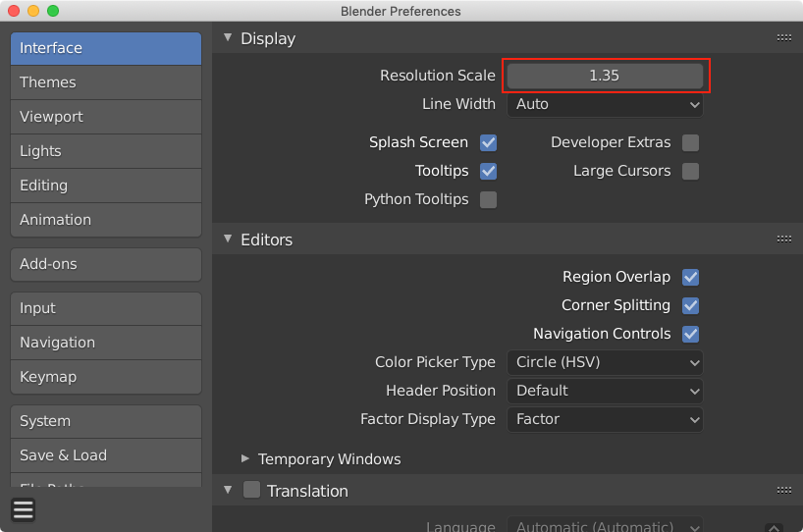Switch to the Viewport tab
Image resolution: width=803 pixels, height=532 pixels.
tap(106, 117)
